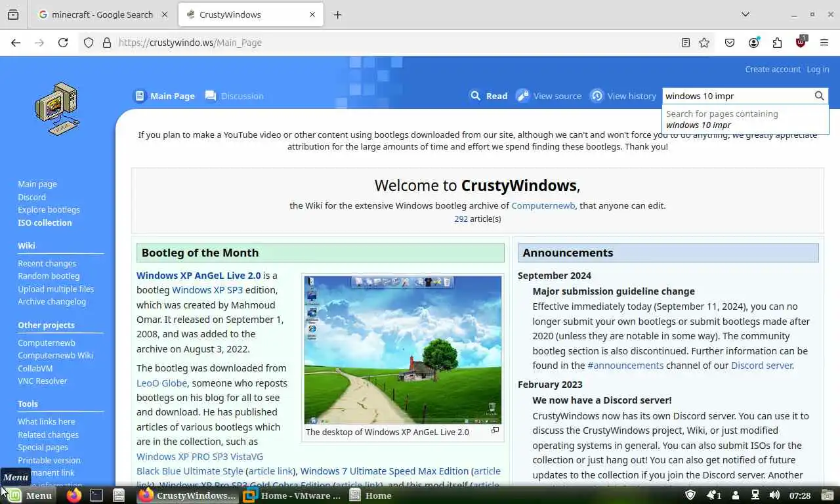Open the Discussion wiki tab
Screen dimensions: 840x504
point(234,96)
